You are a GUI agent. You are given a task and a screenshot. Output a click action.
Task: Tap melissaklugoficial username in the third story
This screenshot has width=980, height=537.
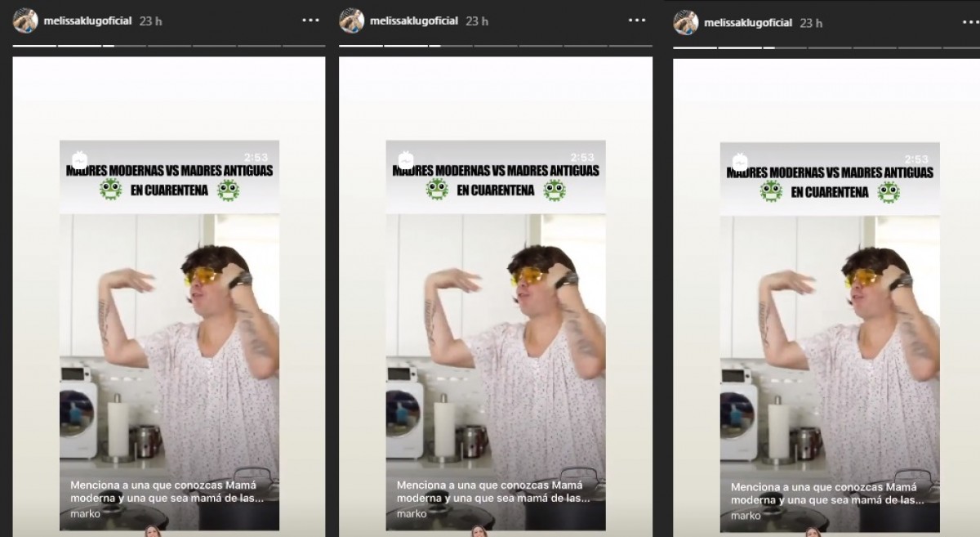[748, 23]
